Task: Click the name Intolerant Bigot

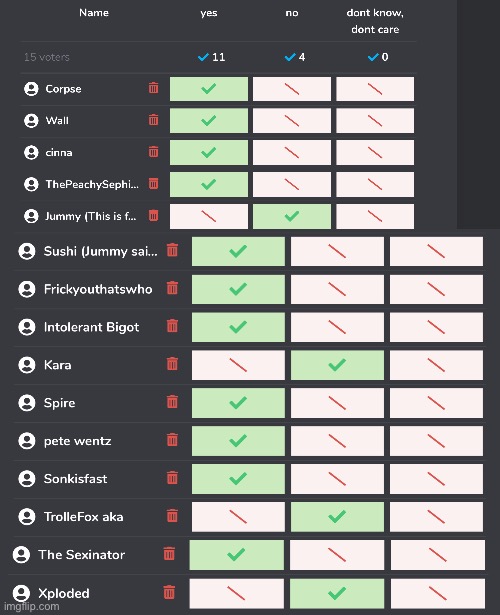Action: 91,327
